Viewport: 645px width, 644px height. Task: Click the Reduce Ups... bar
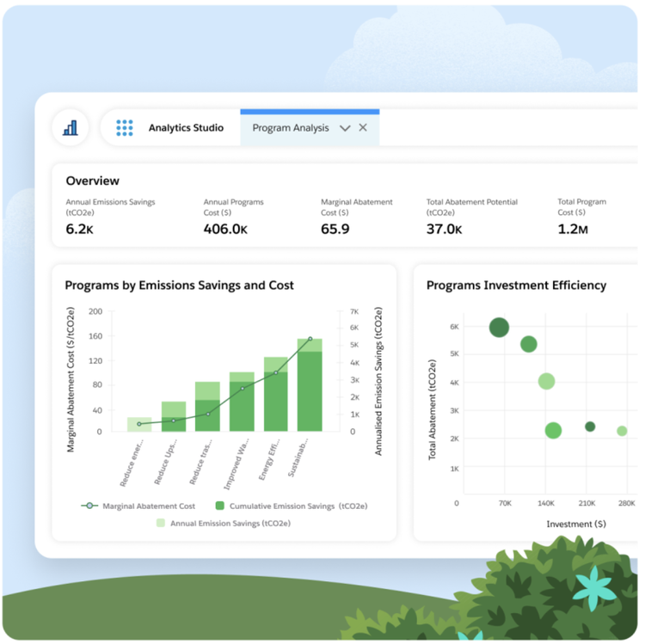pyautogui.click(x=174, y=417)
